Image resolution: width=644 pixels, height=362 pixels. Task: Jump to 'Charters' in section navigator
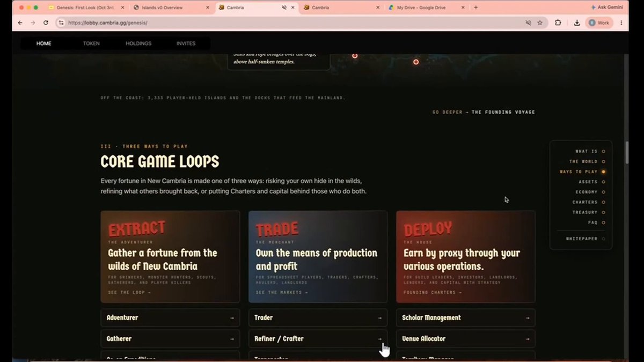click(588, 202)
